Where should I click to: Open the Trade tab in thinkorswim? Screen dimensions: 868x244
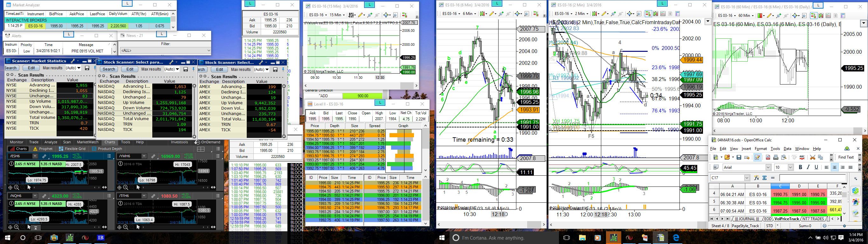(34, 142)
